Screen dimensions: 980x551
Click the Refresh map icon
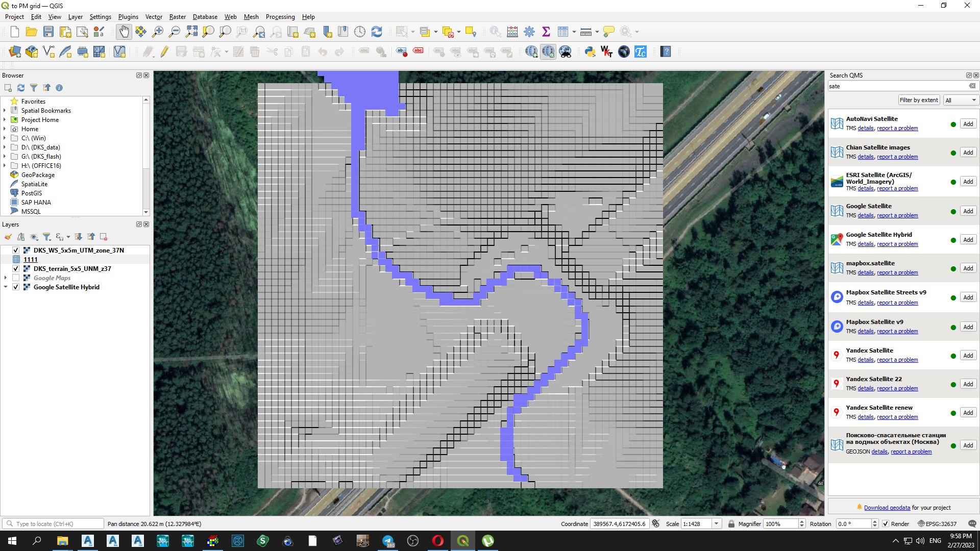click(x=377, y=32)
